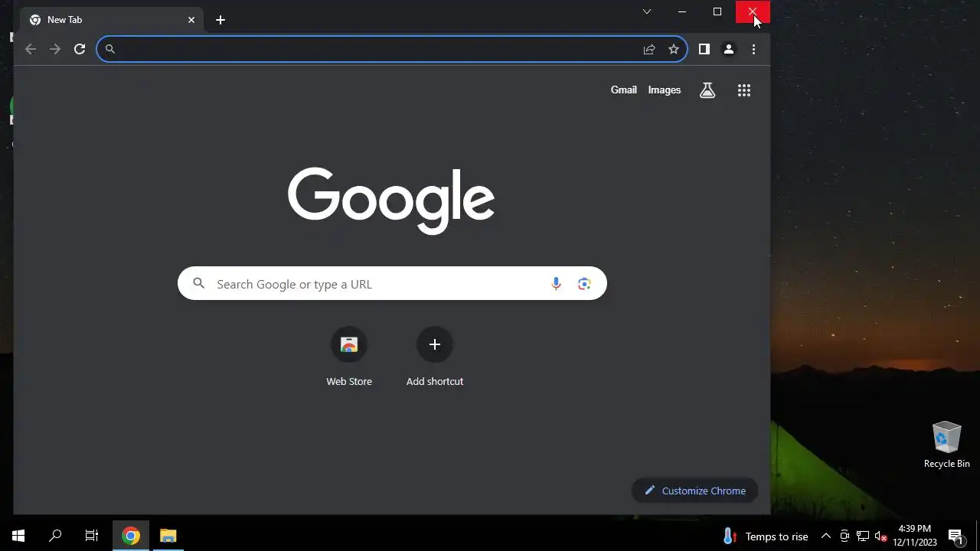Image resolution: width=980 pixels, height=551 pixels.
Task: Show hidden system tray icons
Action: [x=826, y=536]
